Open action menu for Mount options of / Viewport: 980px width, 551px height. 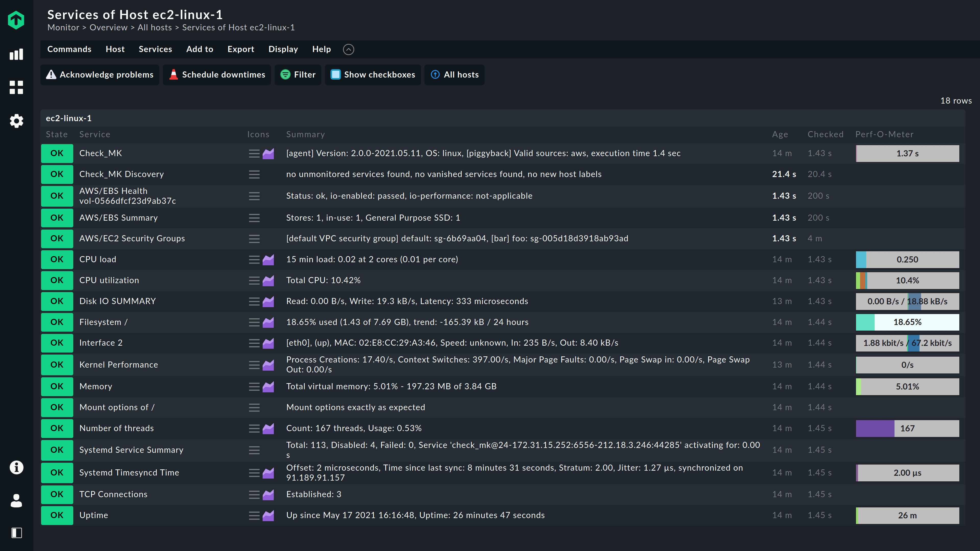(254, 408)
